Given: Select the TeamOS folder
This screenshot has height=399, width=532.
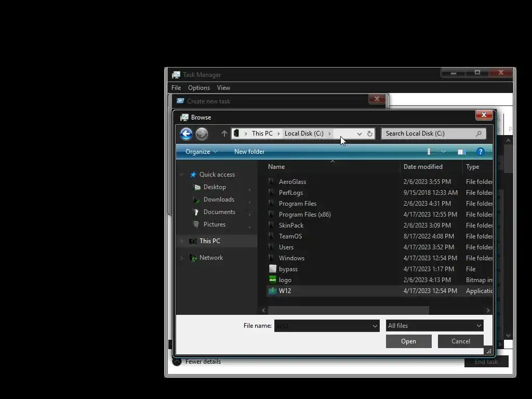Looking at the screenshot, I should click(380, 236).
